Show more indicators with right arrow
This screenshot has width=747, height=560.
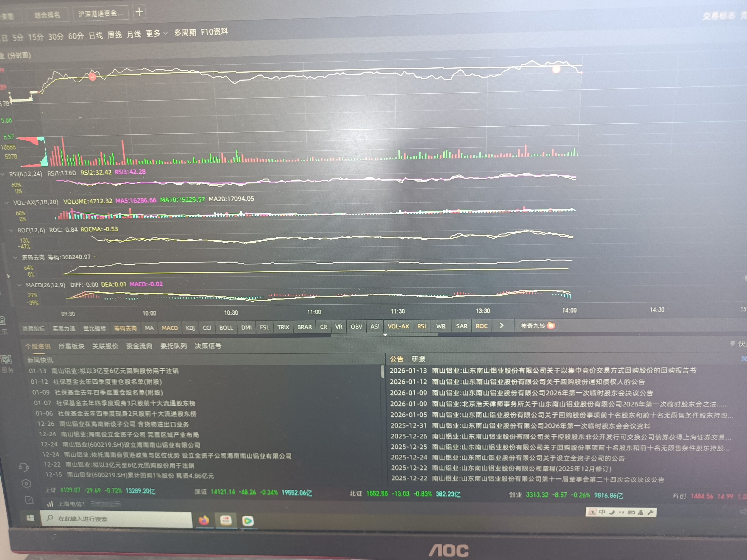(501, 325)
